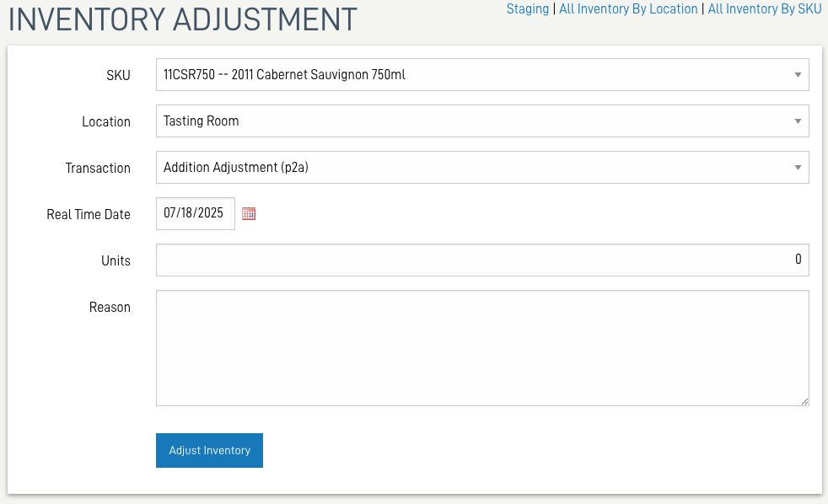Click the Location field label
Viewport: 828px width, 504px height.
tap(106, 122)
